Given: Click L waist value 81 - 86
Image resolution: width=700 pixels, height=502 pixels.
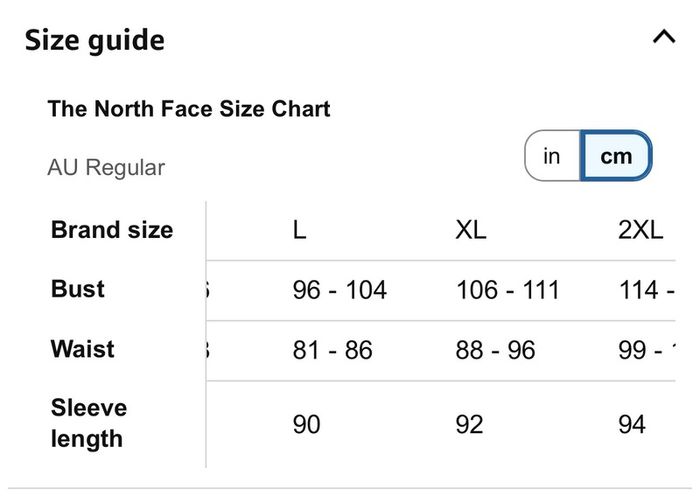Looking at the screenshot, I should click(333, 350).
